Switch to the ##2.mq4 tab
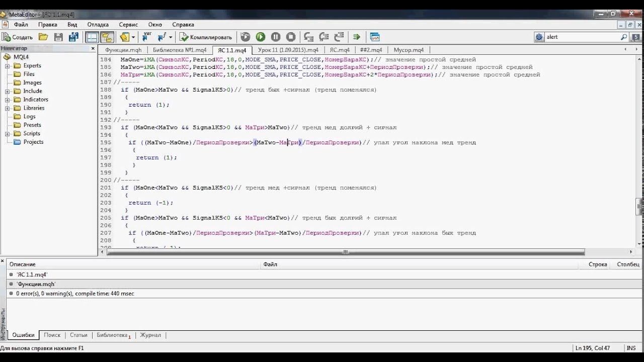Image resolution: width=644 pixels, height=362 pixels. (x=371, y=50)
